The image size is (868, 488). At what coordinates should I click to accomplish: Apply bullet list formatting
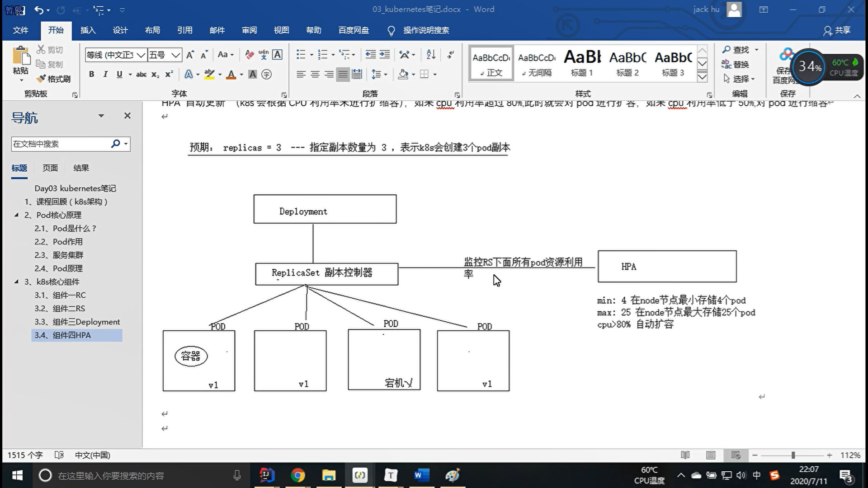click(301, 55)
